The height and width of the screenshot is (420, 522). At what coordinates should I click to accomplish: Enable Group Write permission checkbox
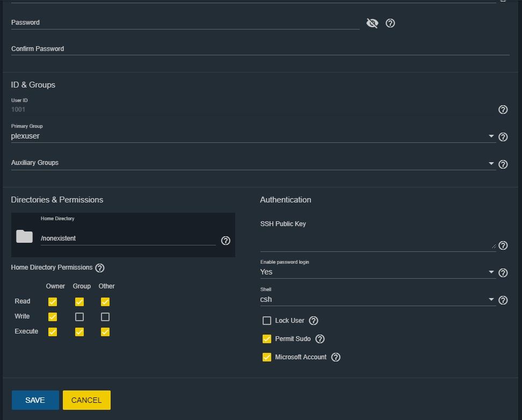(x=79, y=317)
